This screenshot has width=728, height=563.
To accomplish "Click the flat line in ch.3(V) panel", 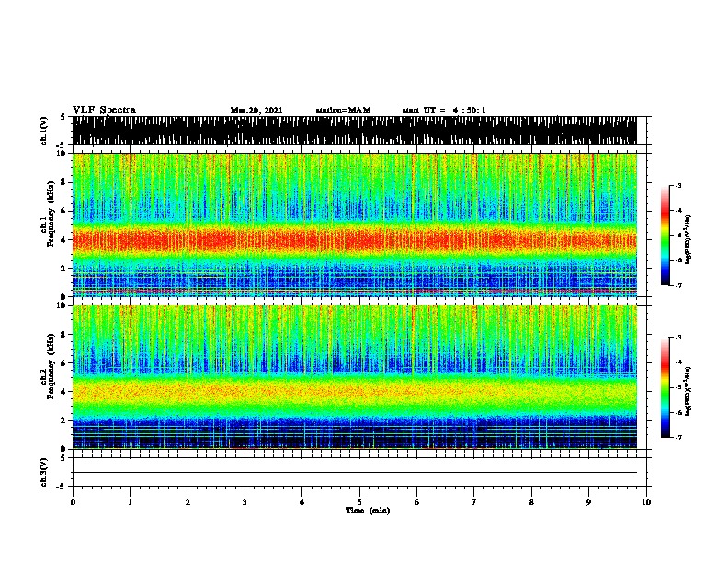I will (355, 473).
